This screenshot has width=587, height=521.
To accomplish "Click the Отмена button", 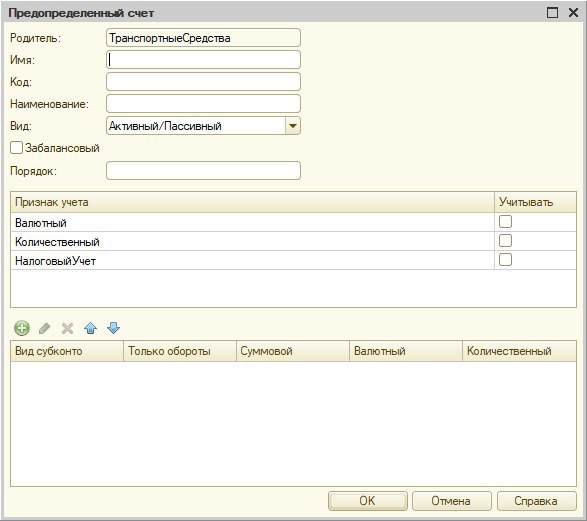I will 451,501.
